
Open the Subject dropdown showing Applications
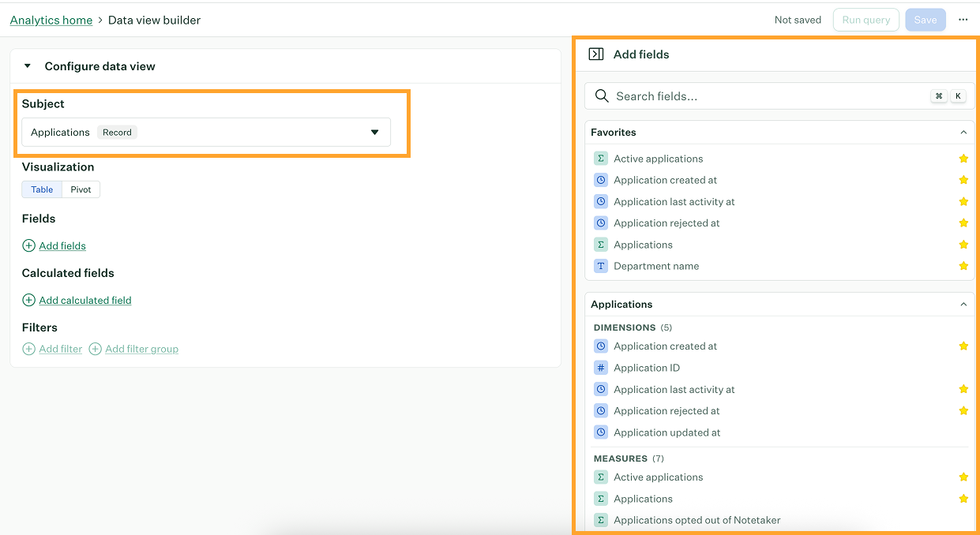point(206,133)
